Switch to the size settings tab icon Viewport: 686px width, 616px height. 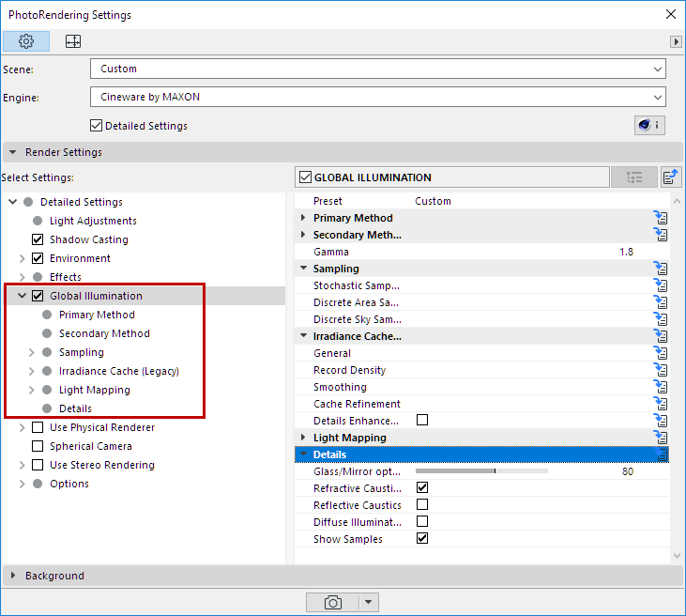(x=73, y=41)
